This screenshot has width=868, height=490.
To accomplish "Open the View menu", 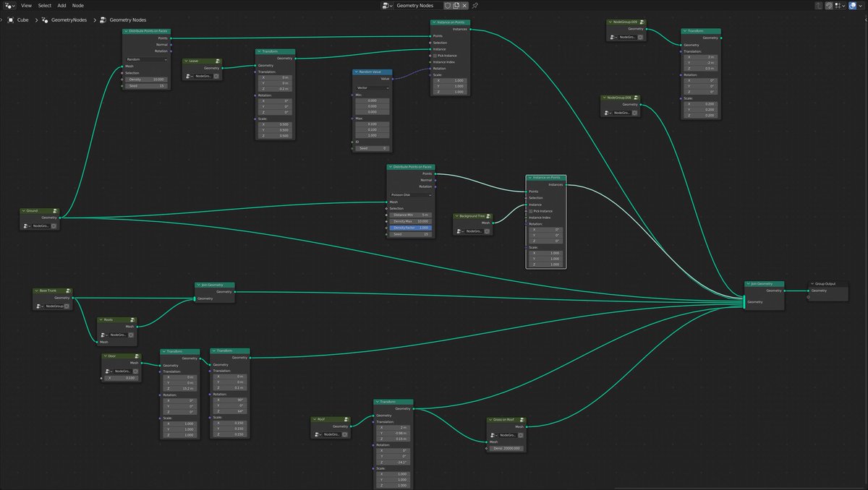I will [26, 5].
